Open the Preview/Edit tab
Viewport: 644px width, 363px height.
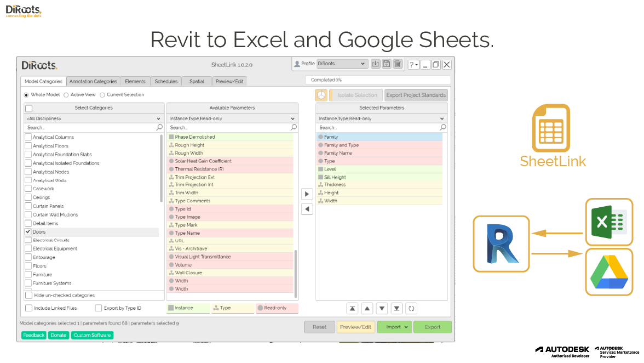pyautogui.click(x=229, y=81)
